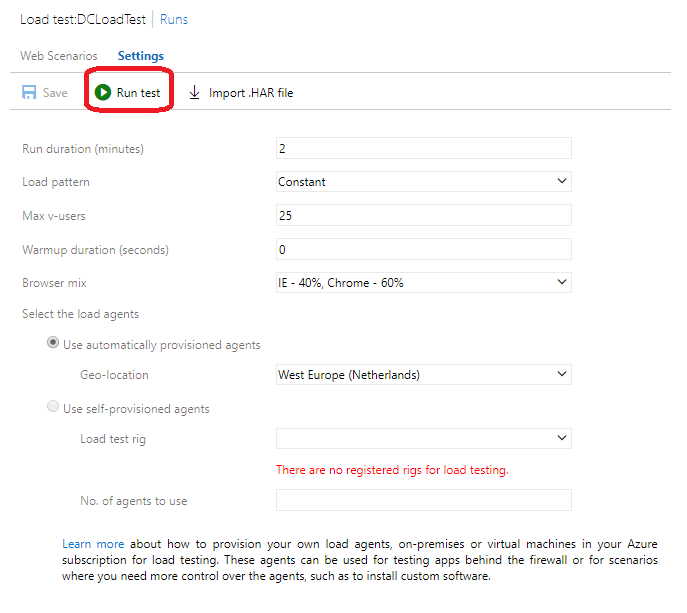Expand the Load pattern dropdown

click(x=424, y=181)
